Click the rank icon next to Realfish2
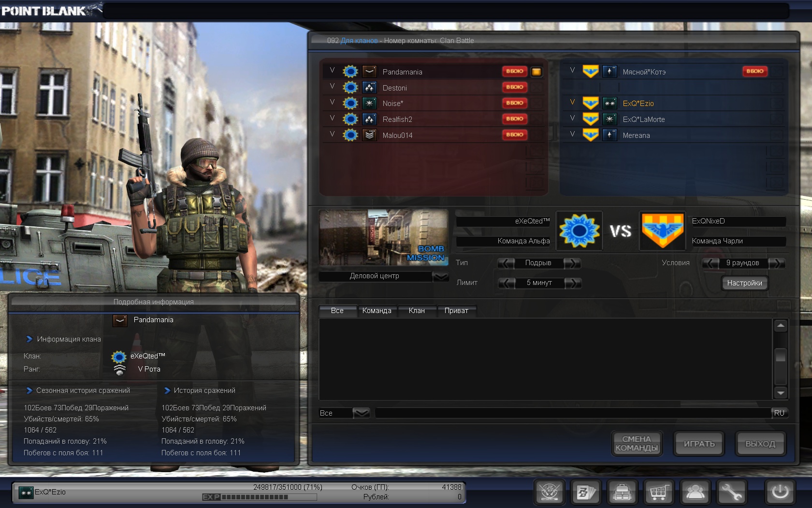Screen dimensions: 812x508 369,119
